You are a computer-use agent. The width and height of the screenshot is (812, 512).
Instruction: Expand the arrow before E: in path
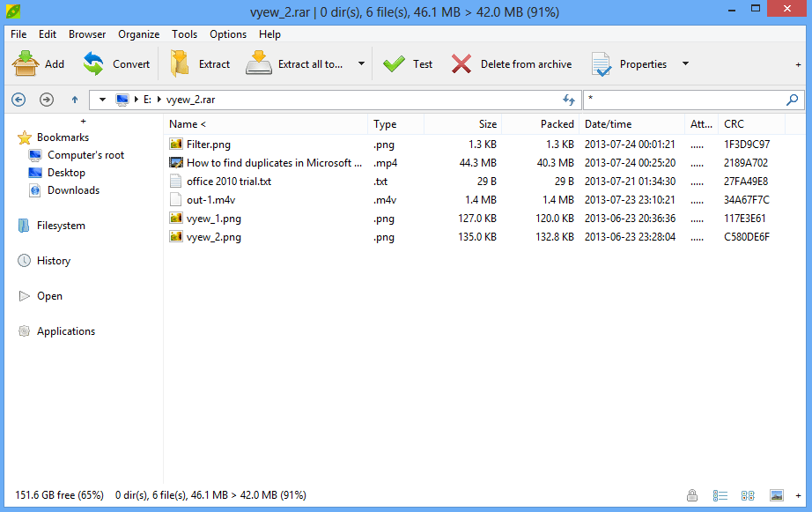pyautogui.click(x=137, y=100)
